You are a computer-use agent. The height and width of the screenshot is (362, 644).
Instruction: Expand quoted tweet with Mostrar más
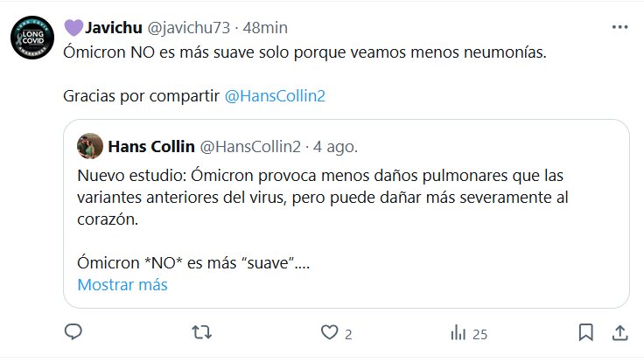[x=122, y=284]
